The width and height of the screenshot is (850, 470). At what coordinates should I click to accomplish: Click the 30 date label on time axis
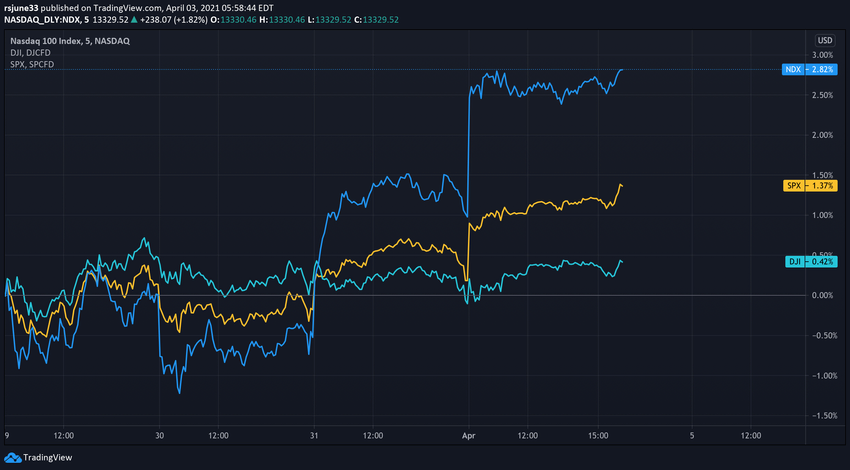click(159, 435)
